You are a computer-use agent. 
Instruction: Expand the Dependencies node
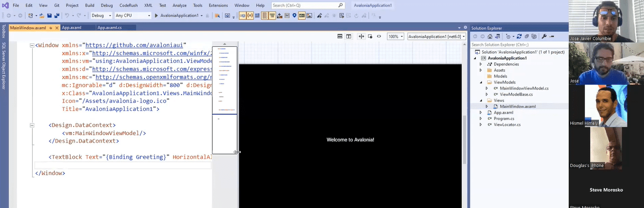click(481, 64)
